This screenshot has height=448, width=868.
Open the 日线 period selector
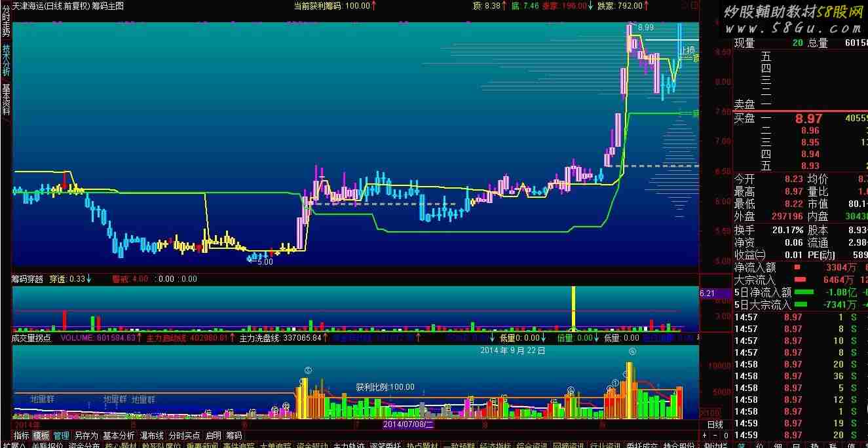coord(715,424)
